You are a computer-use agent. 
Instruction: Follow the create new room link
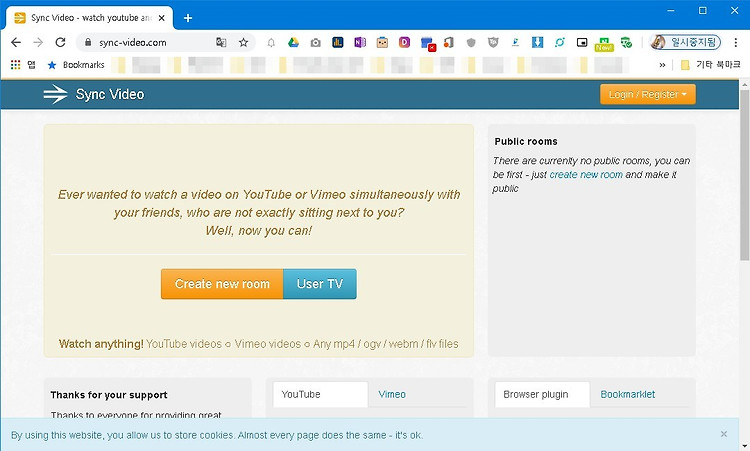[586, 175]
